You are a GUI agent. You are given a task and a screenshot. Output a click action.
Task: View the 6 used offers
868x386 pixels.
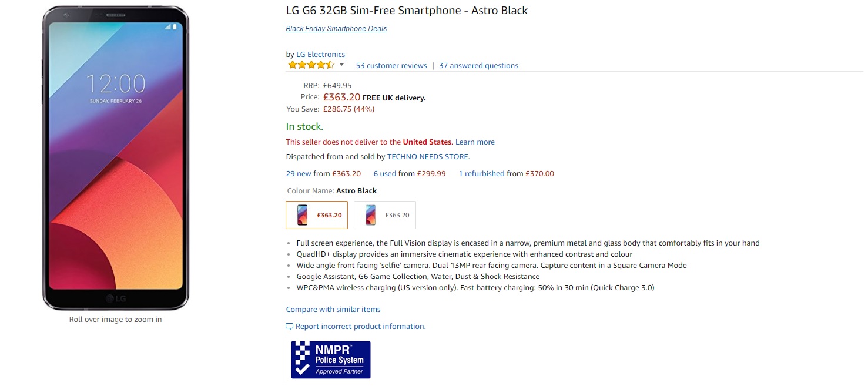385,174
